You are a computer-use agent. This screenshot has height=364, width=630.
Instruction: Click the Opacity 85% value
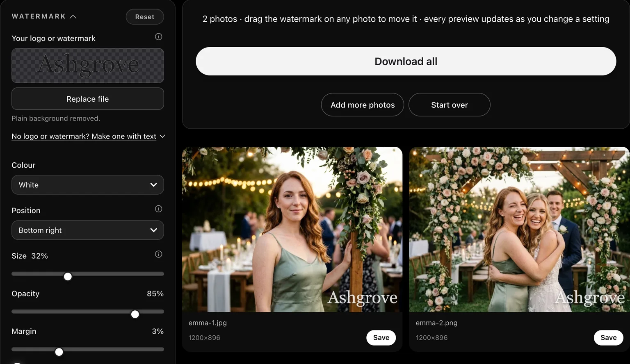point(155,294)
